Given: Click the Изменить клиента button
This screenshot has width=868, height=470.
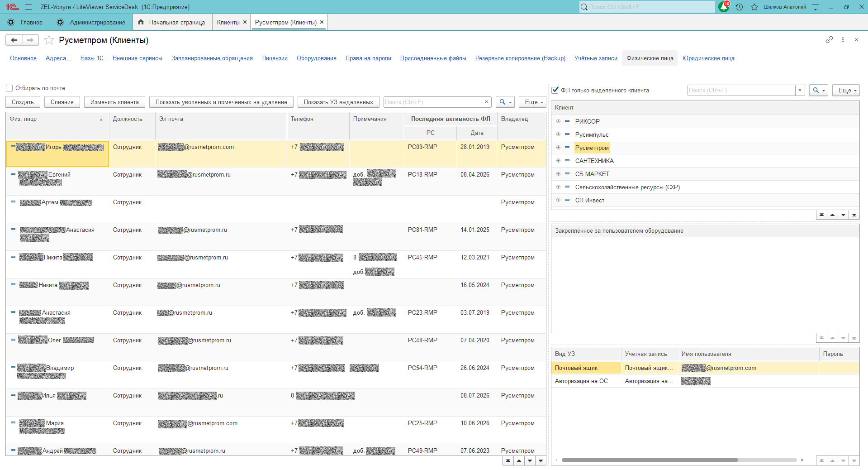Looking at the screenshot, I should (114, 102).
